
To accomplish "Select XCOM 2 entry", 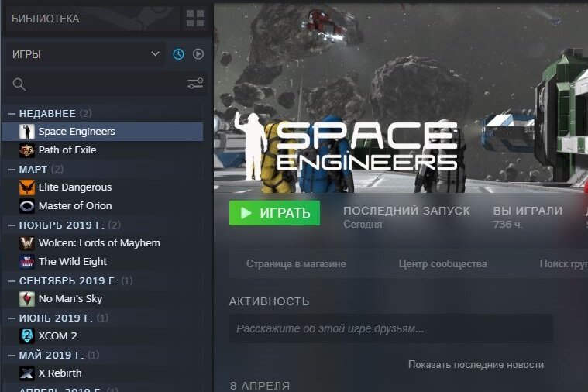I will pos(102,336).
